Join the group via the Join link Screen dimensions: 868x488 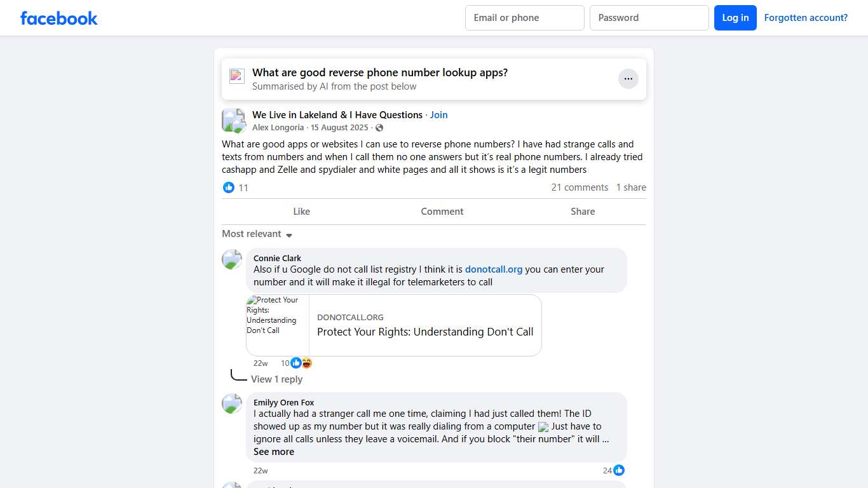pyautogui.click(x=438, y=115)
